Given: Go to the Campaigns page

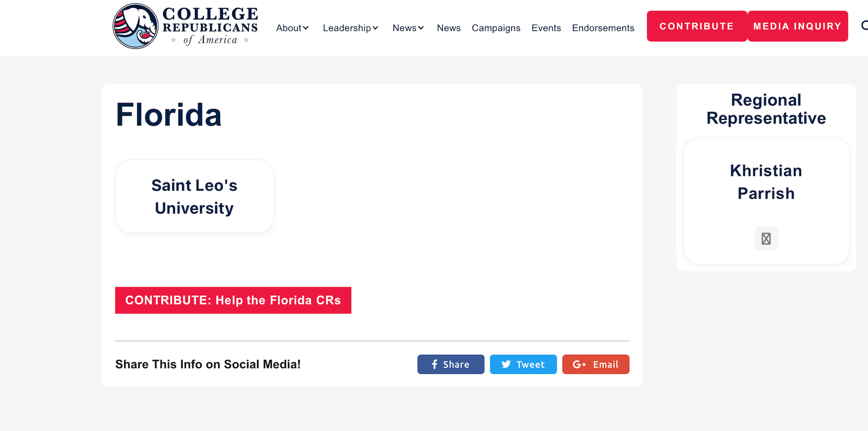Looking at the screenshot, I should [496, 28].
